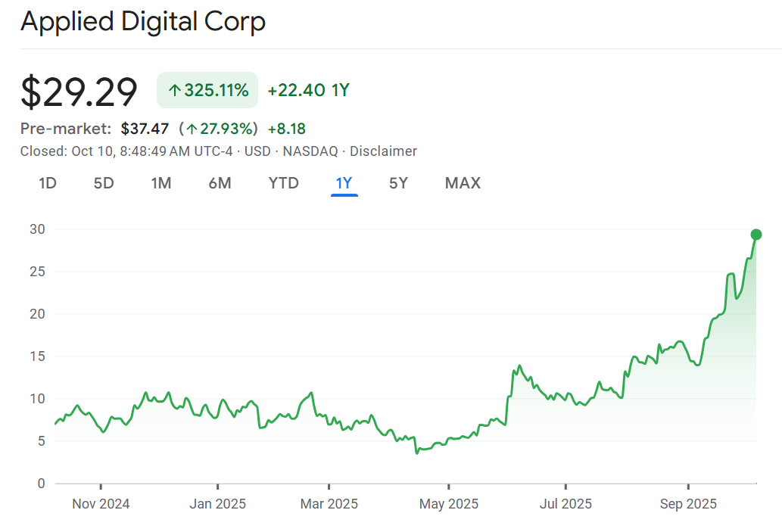Image resolution: width=782 pixels, height=532 pixels.
Task: Click the +22.40 1Y change text
Action: tap(308, 91)
